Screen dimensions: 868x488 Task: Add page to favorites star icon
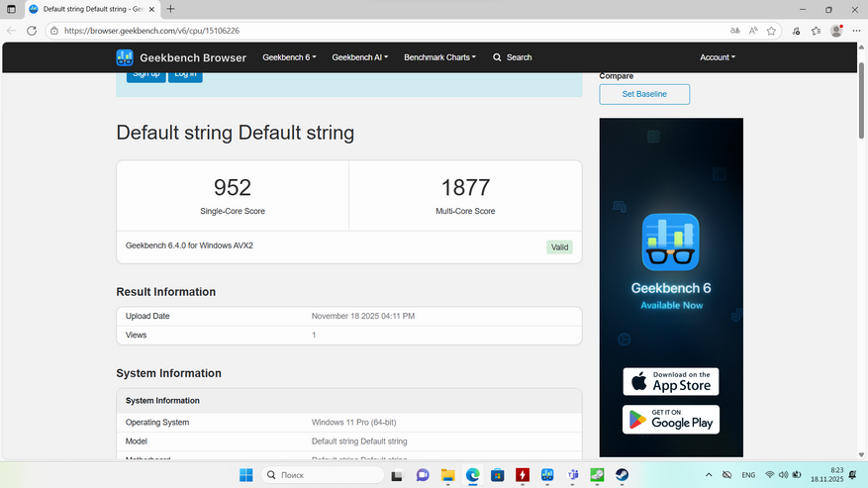click(771, 31)
